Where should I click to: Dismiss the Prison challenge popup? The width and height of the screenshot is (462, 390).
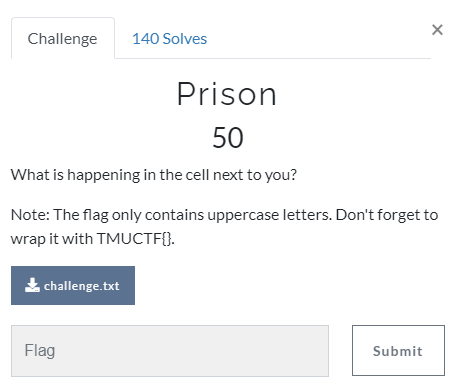[x=437, y=30]
